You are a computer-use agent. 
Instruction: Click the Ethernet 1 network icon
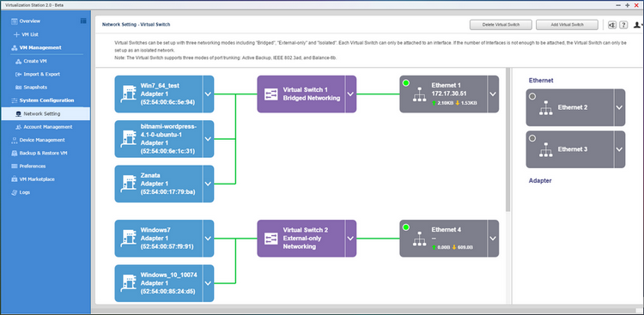click(419, 94)
